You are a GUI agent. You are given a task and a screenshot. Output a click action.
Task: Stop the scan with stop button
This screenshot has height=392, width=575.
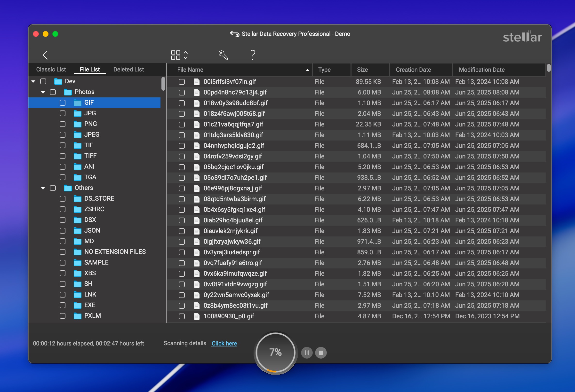(x=321, y=353)
